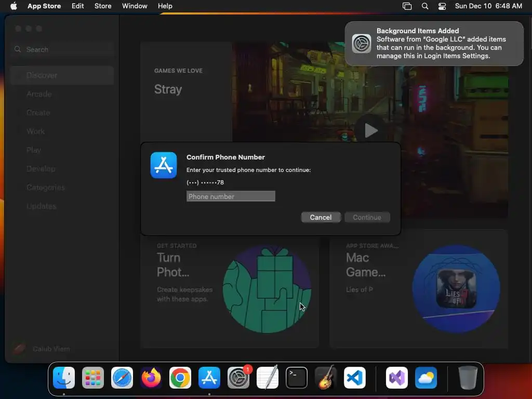532x399 pixels.
Task: Click the gift artwork circle
Action: (x=267, y=289)
